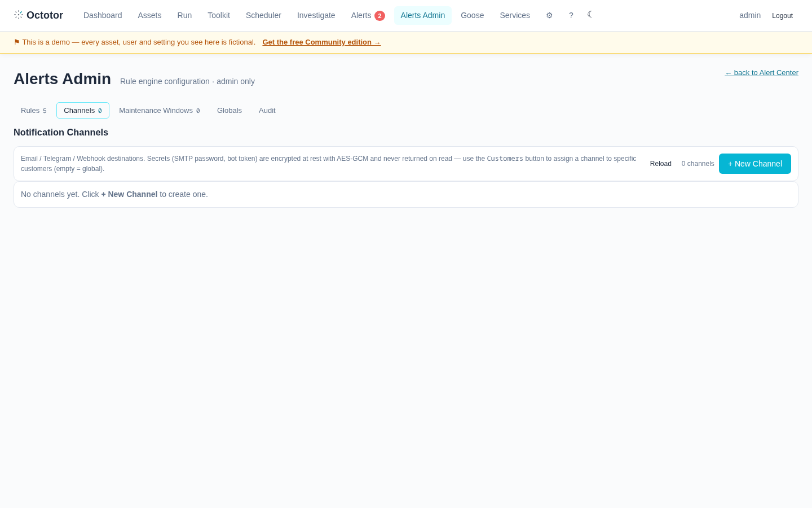Switch to the Globals tab
The width and height of the screenshot is (812, 508).
pyautogui.click(x=230, y=111)
